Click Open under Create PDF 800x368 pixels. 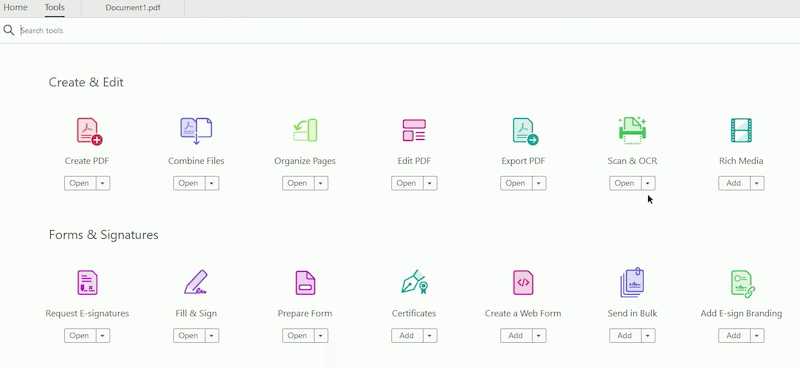tap(80, 183)
